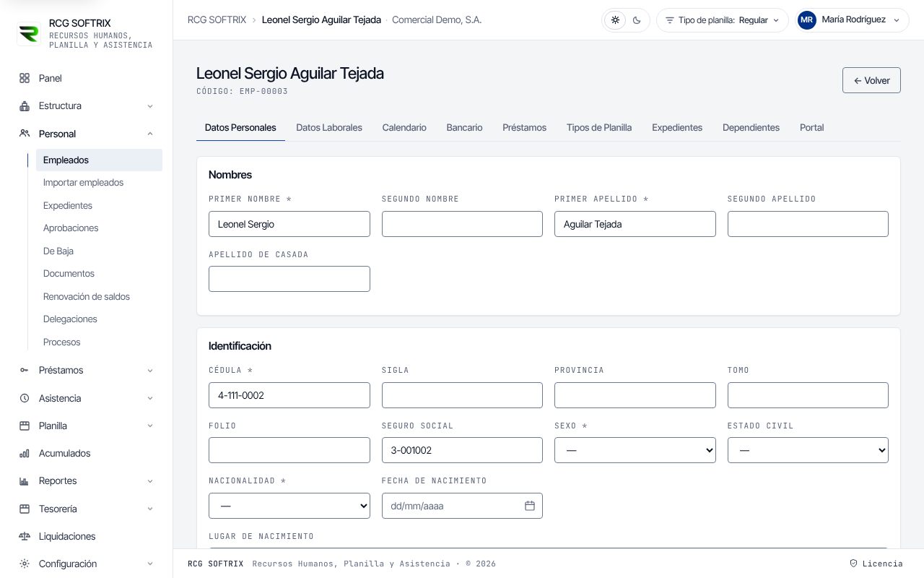Open the Dependientes tab

[x=751, y=127]
